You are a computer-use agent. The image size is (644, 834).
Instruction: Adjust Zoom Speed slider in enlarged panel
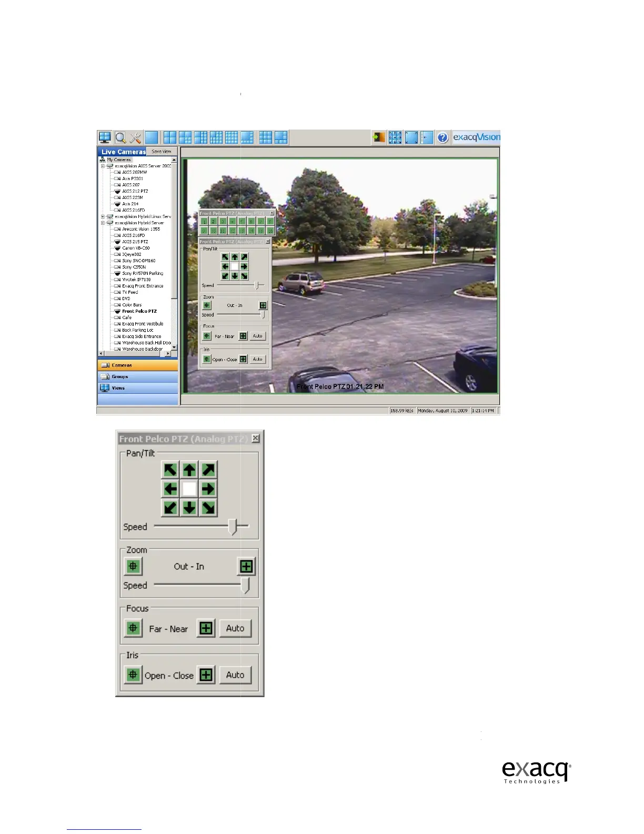(245, 585)
